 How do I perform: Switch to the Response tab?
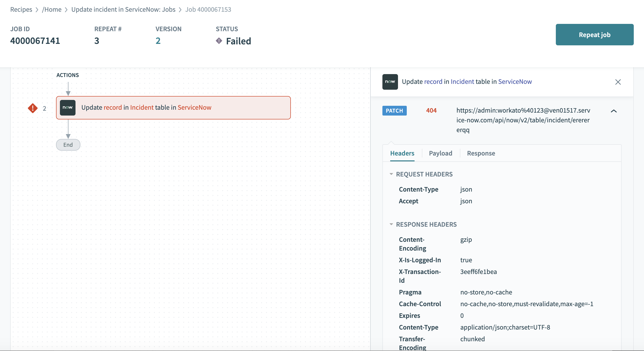(x=481, y=153)
